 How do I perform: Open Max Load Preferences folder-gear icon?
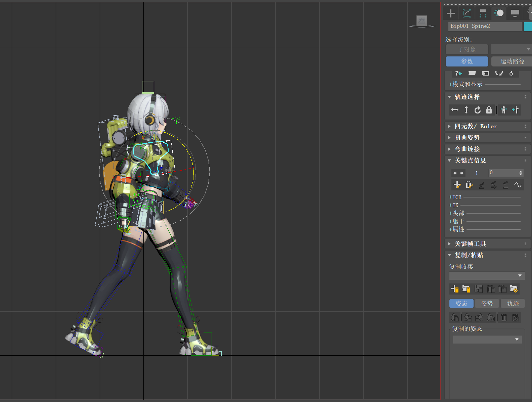pyautogui.click(x=514, y=289)
